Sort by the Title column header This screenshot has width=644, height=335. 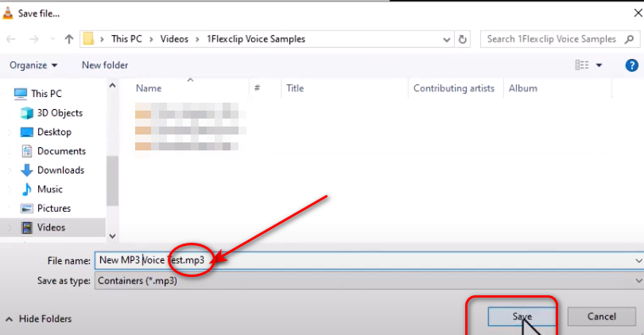coord(295,88)
